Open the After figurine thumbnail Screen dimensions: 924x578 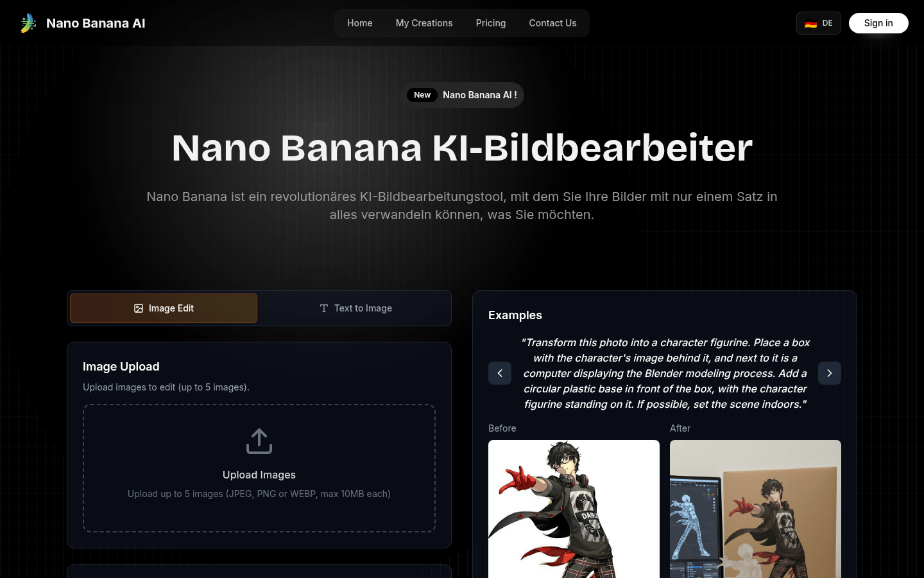tap(755, 509)
